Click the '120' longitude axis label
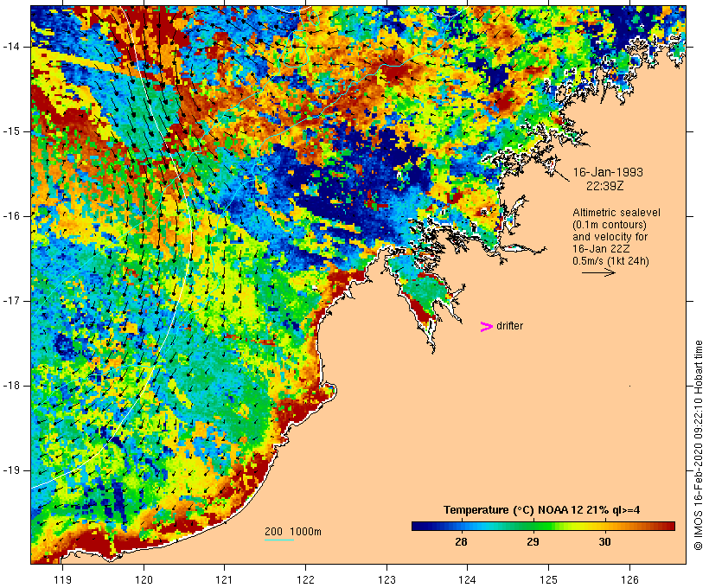The height and width of the screenshot is (588, 709). [144, 579]
